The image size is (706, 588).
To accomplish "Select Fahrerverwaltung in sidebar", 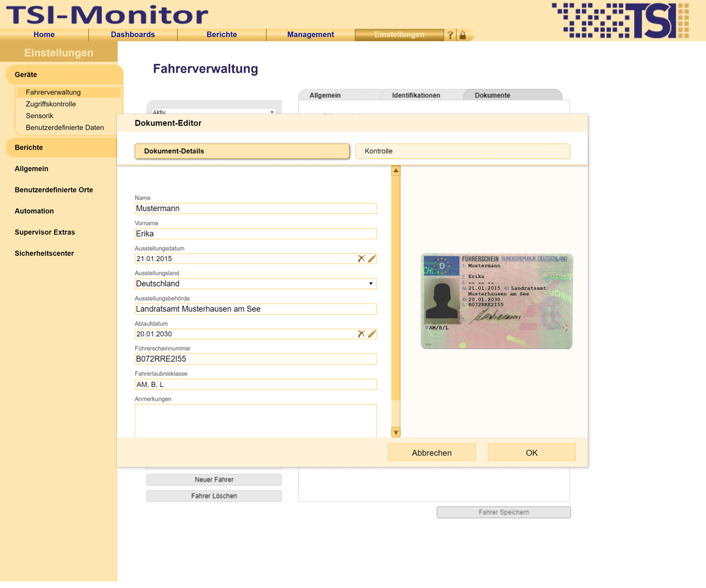I will 69,92.
